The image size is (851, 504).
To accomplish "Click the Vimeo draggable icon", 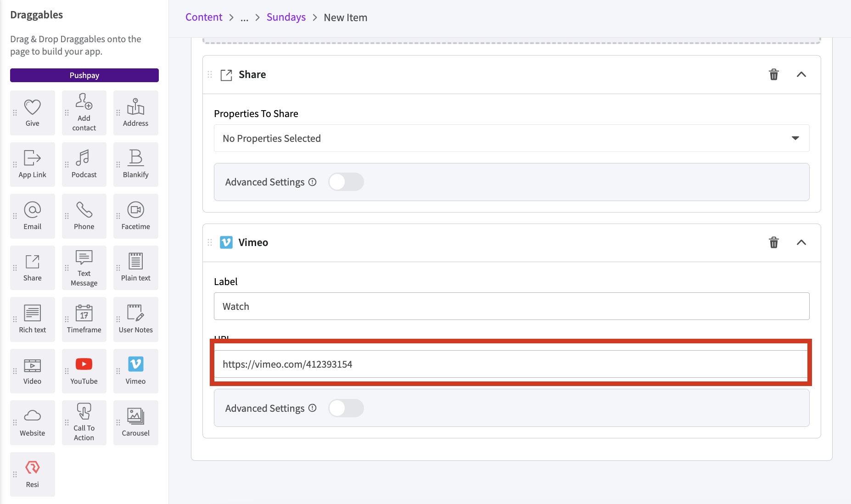I will click(135, 370).
